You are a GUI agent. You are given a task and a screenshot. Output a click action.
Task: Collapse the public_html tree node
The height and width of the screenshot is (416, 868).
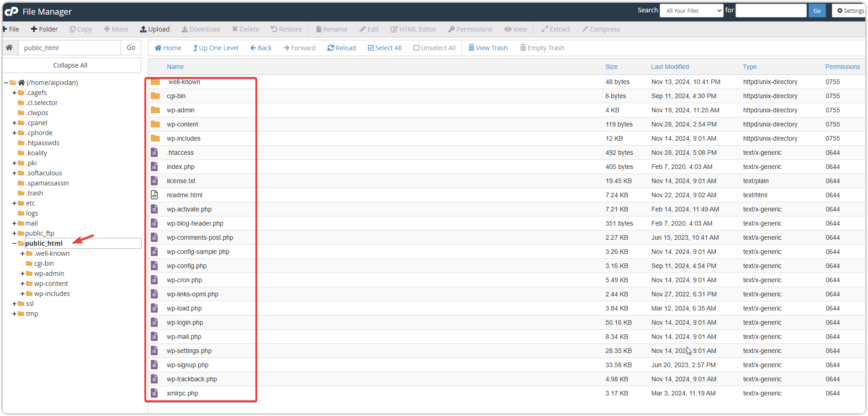tap(14, 243)
